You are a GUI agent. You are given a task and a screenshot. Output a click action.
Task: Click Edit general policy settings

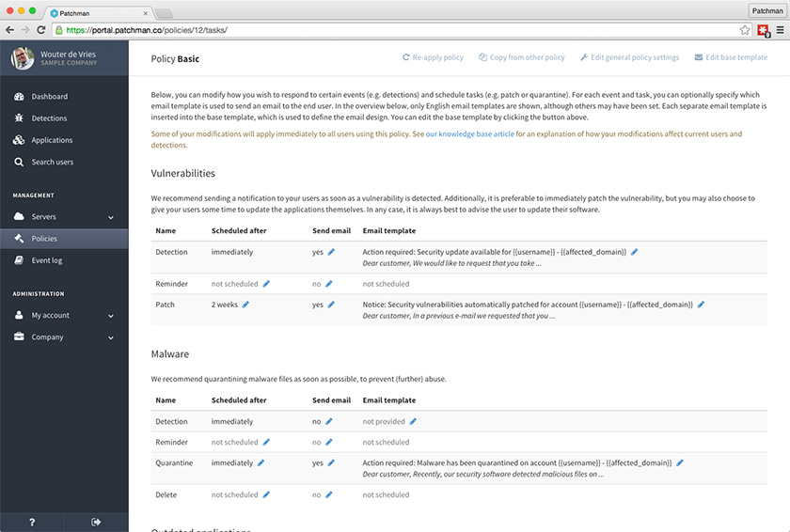[629, 57]
